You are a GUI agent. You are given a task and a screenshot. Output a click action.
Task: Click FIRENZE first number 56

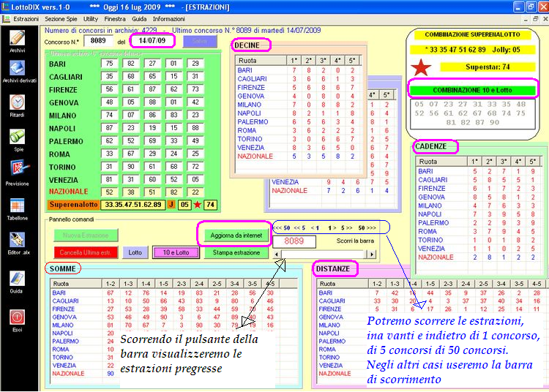109,89
